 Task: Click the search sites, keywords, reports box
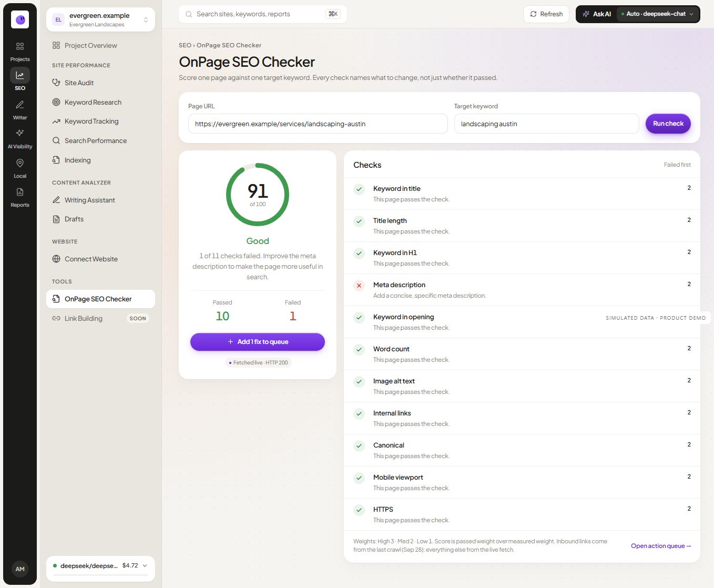[263, 14]
